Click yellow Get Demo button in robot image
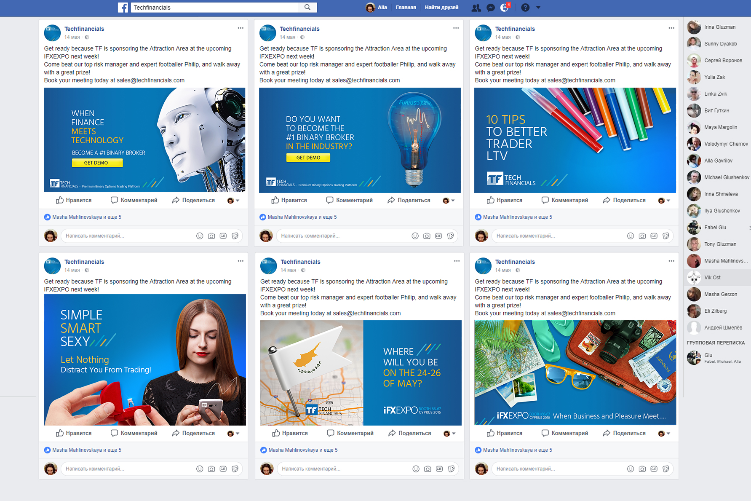751x501 pixels. (97, 163)
